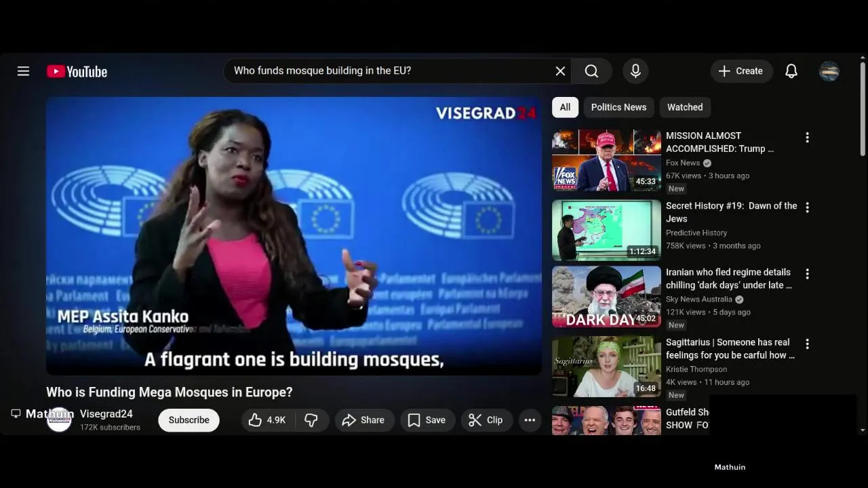This screenshot has height=488, width=868.
Task: Click video title Who is Funding Mega Mosques
Action: tap(170, 392)
